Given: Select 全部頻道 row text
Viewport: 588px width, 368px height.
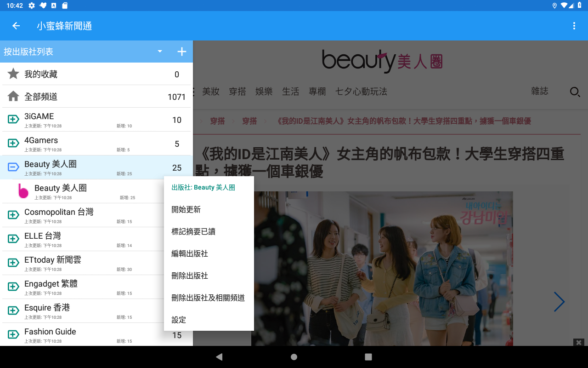Looking at the screenshot, I should (41, 97).
